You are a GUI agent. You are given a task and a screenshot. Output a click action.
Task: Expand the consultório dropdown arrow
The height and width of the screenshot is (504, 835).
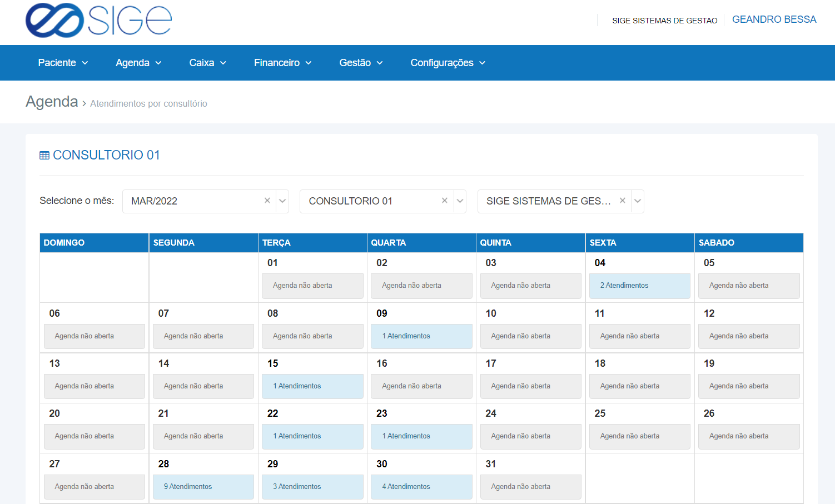pyautogui.click(x=460, y=201)
